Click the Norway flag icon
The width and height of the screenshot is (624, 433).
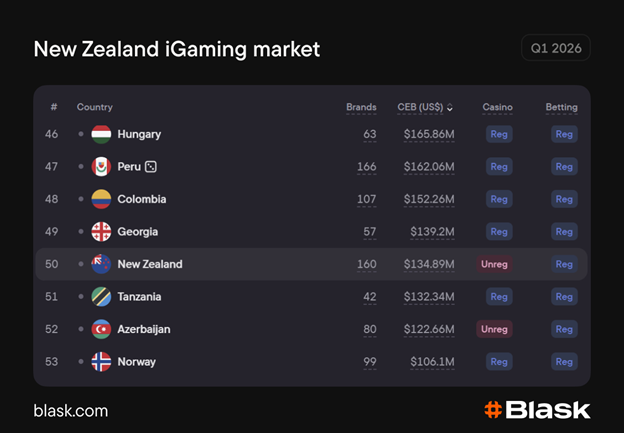(x=101, y=362)
